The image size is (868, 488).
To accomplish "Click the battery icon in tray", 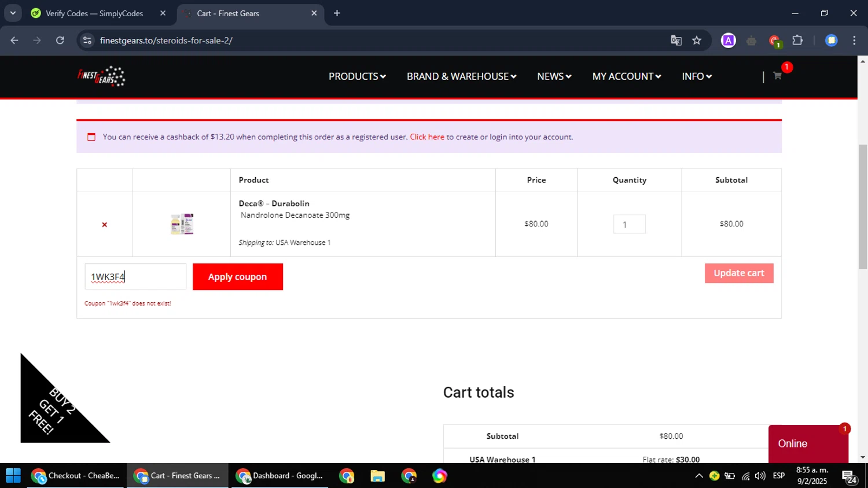I will (730, 476).
